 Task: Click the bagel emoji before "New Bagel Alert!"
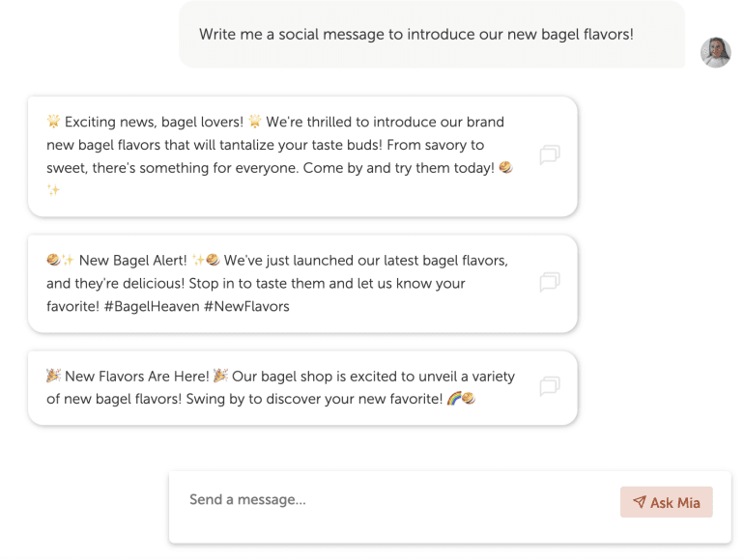click(53, 260)
